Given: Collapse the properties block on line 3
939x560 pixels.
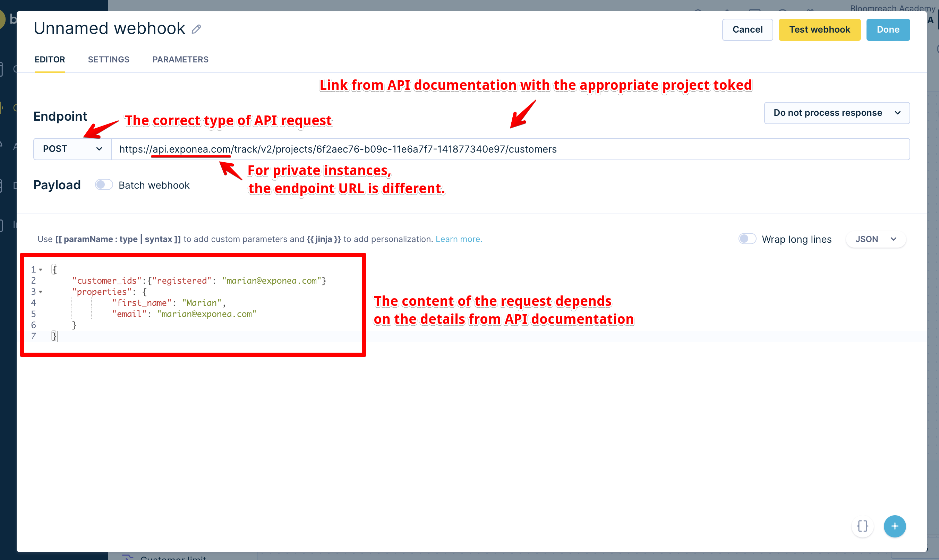Looking at the screenshot, I should [41, 292].
